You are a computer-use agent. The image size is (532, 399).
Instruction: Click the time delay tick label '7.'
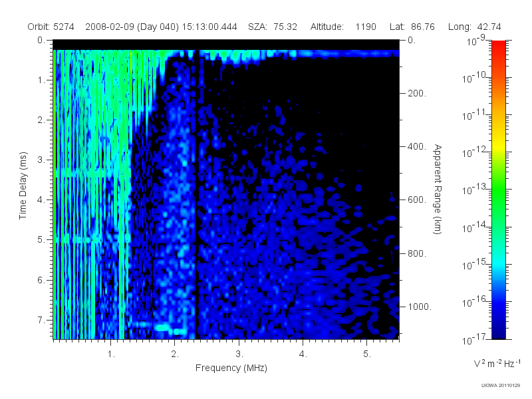[41, 320]
